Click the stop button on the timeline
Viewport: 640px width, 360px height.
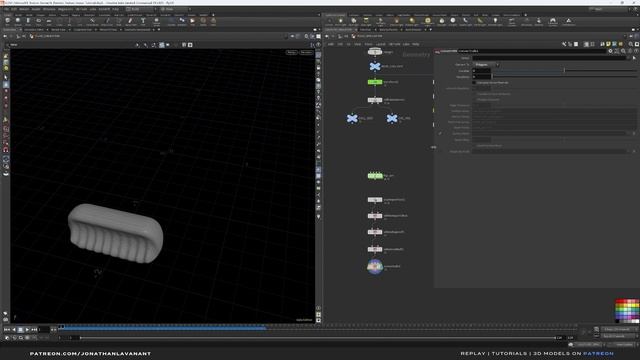[x=20, y=329]
